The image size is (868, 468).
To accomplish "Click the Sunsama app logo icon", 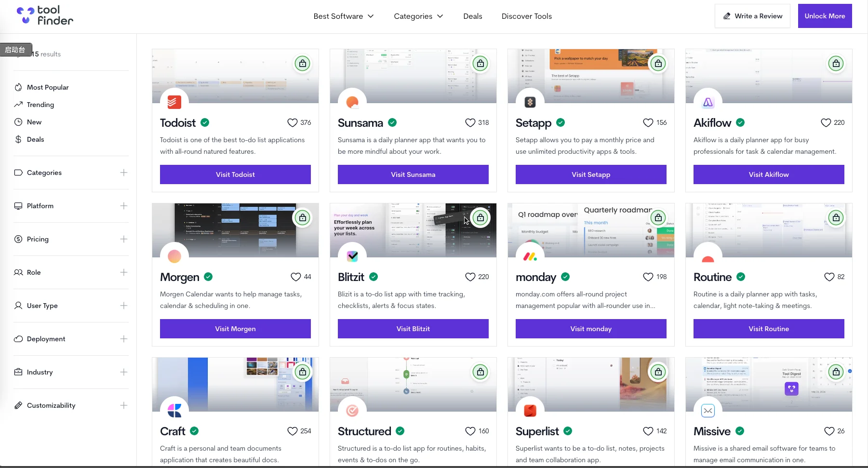I will pos(352,102).
